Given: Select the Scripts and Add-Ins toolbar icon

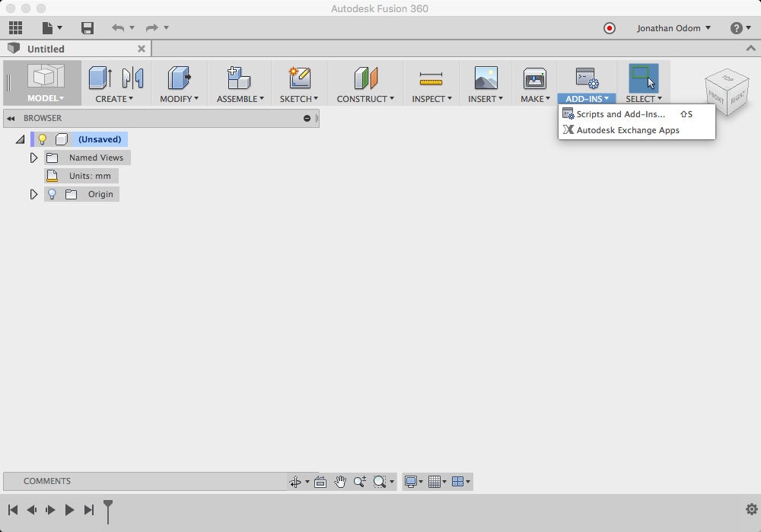Looking at the screenshot, I should [x=587, y=78].
